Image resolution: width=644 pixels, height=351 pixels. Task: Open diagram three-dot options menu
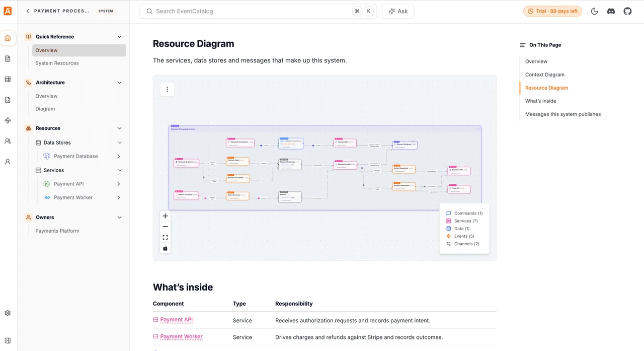click(x=167, y=90)
